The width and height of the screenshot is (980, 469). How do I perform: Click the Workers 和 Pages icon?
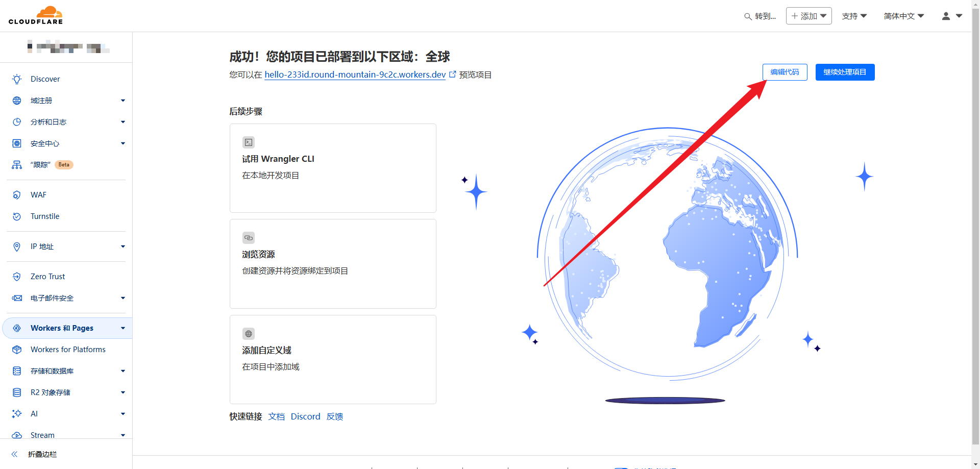coord(17,328)
